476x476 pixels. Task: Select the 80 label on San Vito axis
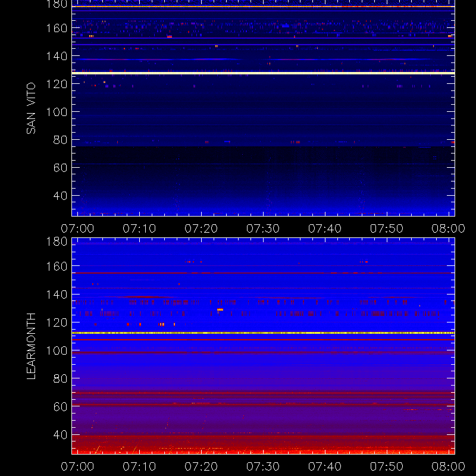(x=60, y=140)
